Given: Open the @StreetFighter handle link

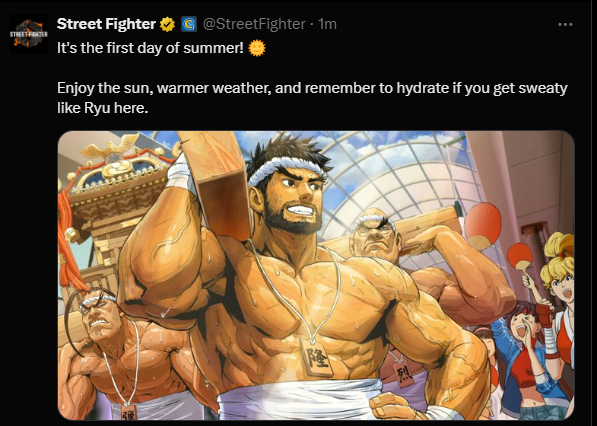Looking at the screenshot, I should pos(254,24).
